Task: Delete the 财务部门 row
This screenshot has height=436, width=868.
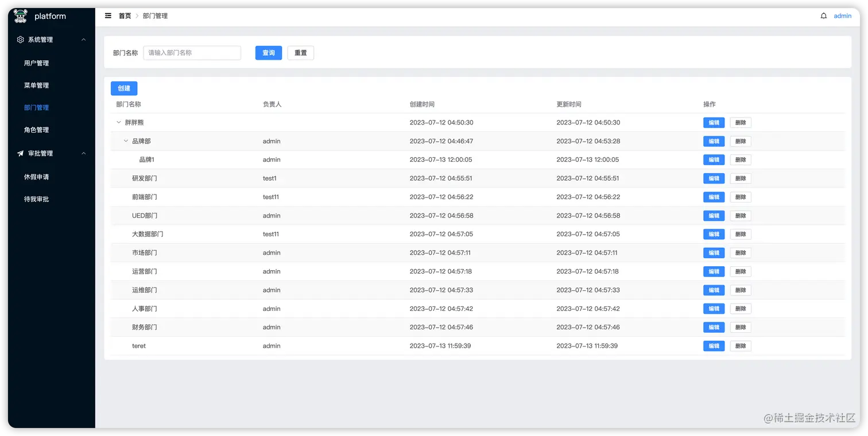Action: click(x=741, y=327)
